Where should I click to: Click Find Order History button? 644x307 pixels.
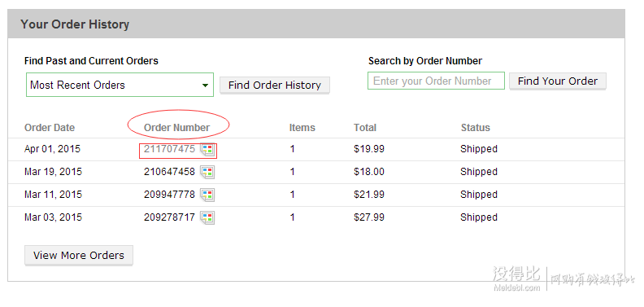[x=274, y=86]
